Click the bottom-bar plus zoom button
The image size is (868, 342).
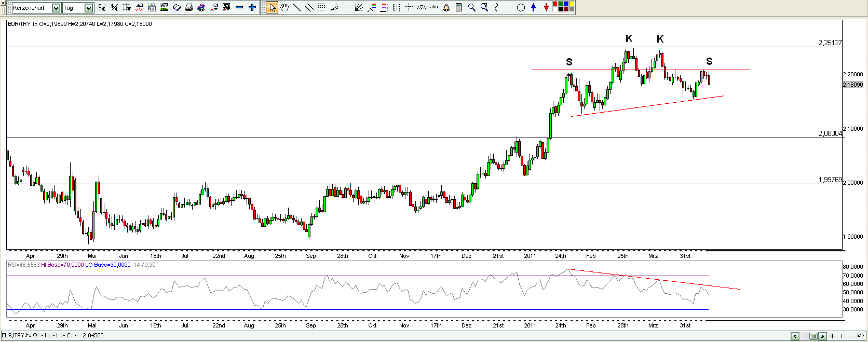click(x=842, y=336)
